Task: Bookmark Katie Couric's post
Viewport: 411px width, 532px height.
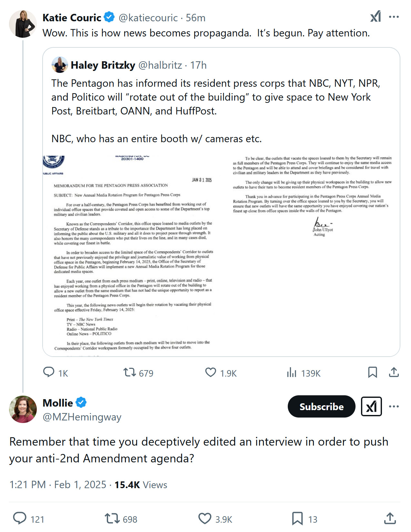Action: [x=372, y=372]
